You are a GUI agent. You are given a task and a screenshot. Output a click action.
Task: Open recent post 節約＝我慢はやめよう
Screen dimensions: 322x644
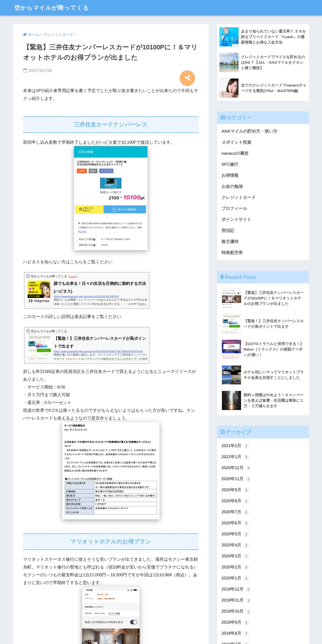pyautogui.click(x=274, y=400)
